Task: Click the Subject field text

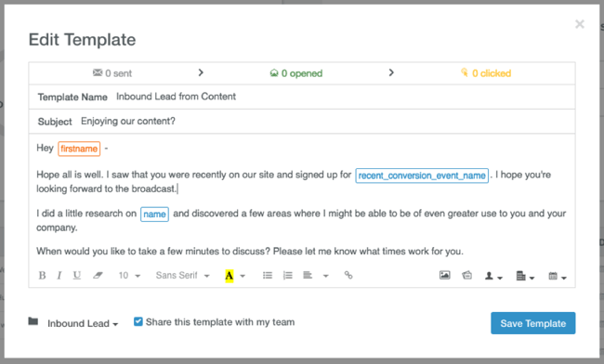Action: (128, 122)
